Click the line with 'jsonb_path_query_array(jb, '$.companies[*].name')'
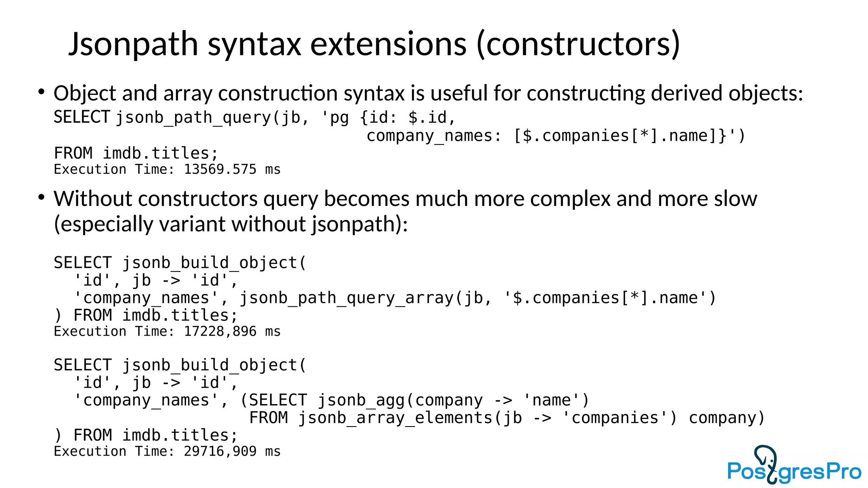Screen dimensions: 868x488 395,298
